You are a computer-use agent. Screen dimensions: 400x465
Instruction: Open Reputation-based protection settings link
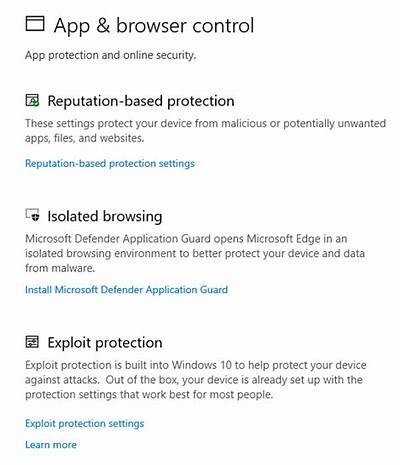click(110, 164)
